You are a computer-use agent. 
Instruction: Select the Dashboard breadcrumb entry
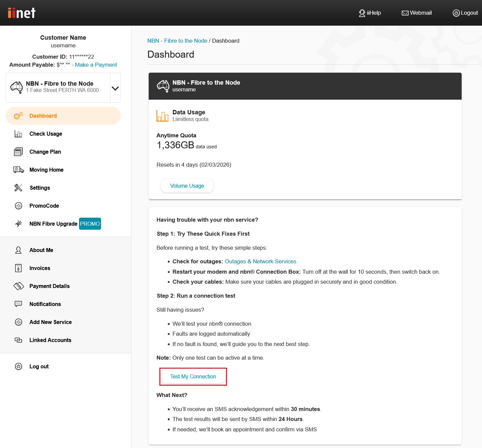coord(226,40)
